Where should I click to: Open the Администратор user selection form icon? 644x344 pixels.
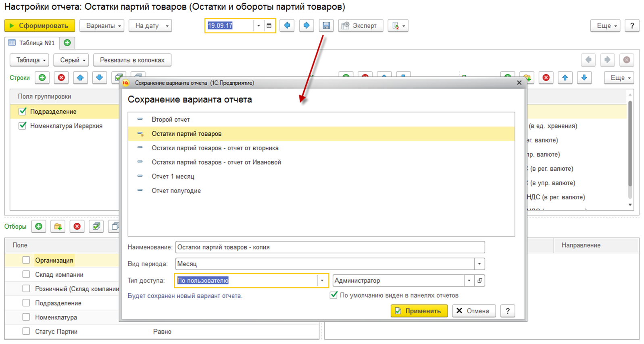[480, 281]
